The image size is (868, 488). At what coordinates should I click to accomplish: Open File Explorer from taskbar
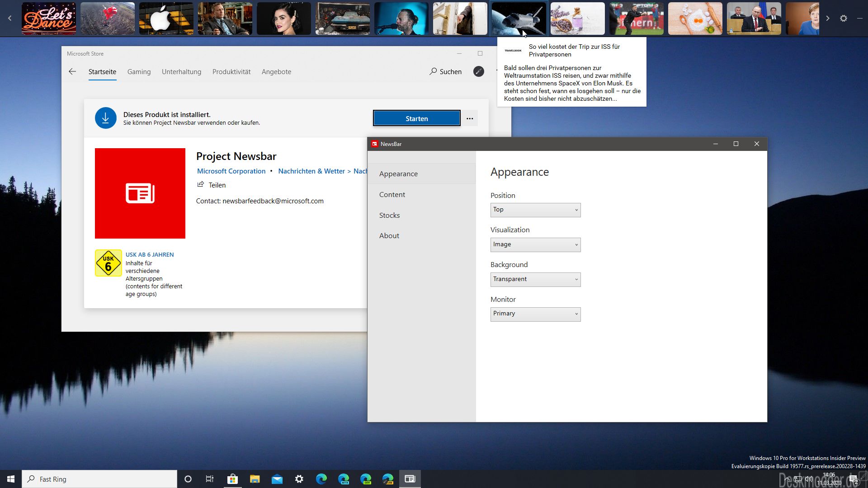255,479
